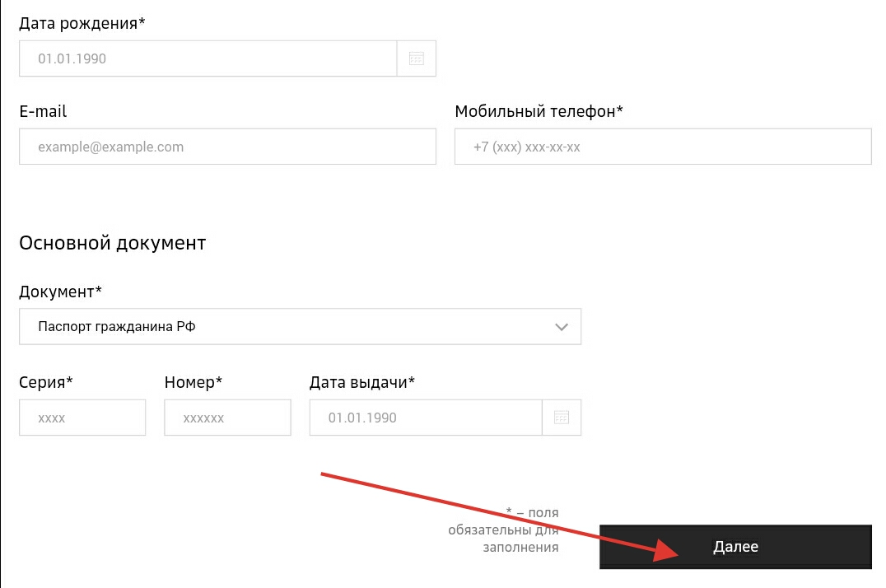
Task: Focus the Дата рождения date input field
Action: click(x=208, y=58)
